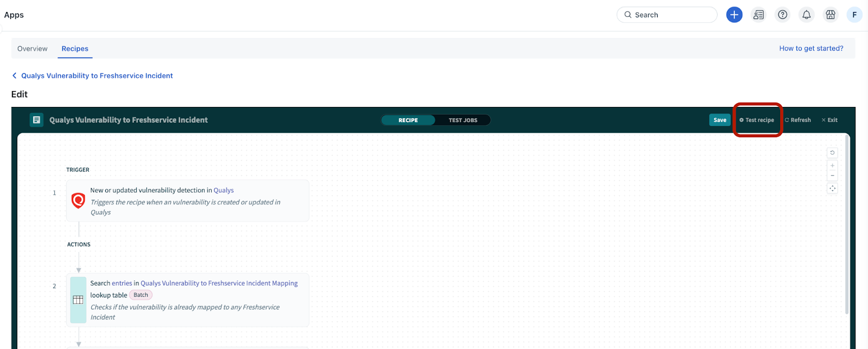Click the Qualys shield icon in trigger
This screenshot has width=868, height=349.
(x=78, y=200)
